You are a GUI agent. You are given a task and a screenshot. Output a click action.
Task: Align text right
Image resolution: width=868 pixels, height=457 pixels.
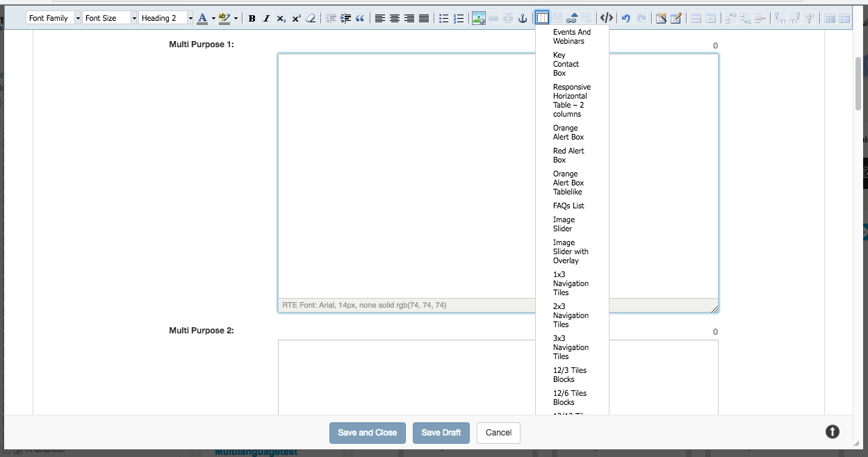409,18
